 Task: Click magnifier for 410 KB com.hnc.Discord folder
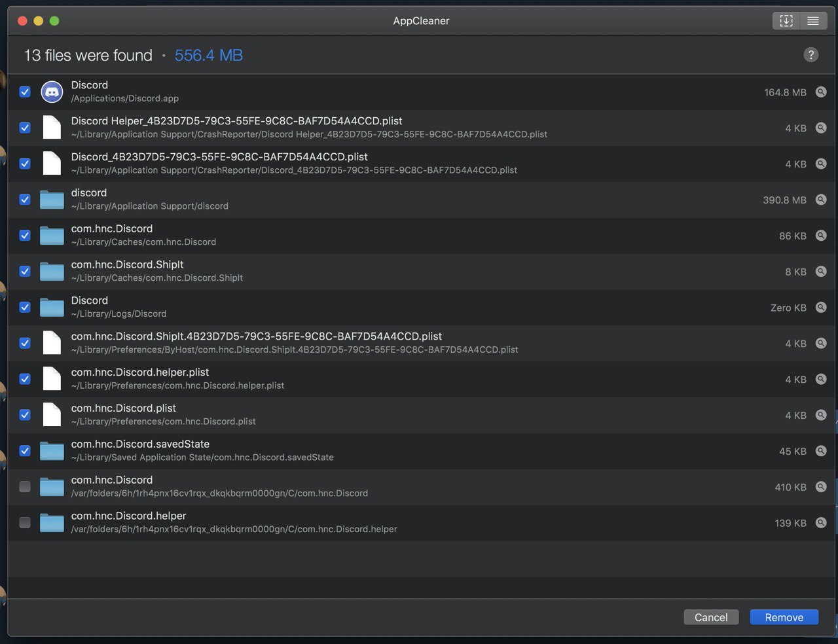[821, 487]
